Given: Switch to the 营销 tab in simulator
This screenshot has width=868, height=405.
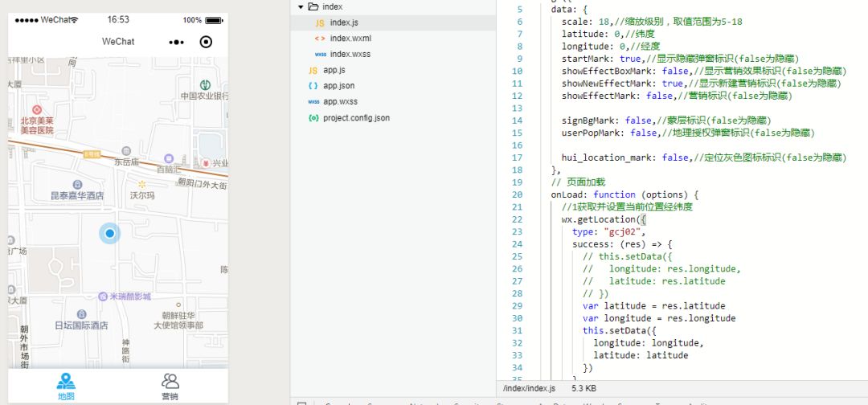Looking at the screenshot, I should (170, 387).
